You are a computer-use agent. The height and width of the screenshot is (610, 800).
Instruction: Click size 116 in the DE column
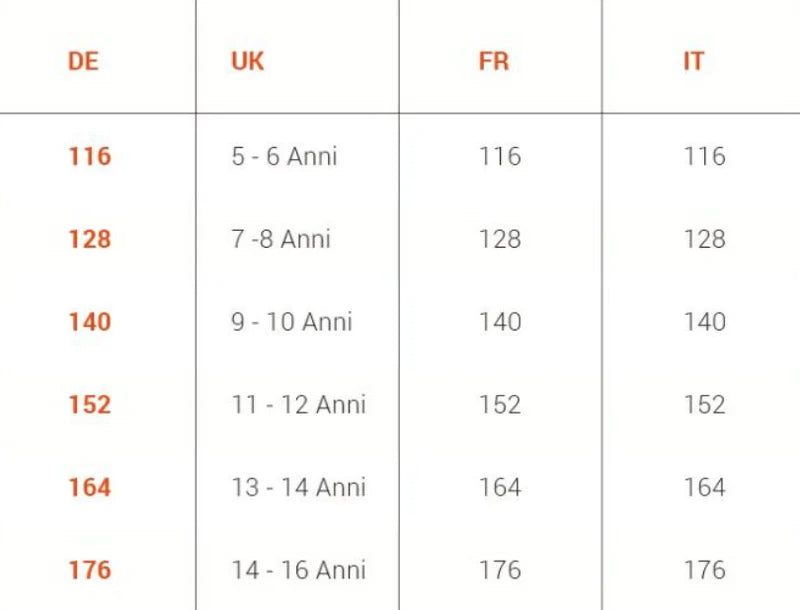coord(89,157)
